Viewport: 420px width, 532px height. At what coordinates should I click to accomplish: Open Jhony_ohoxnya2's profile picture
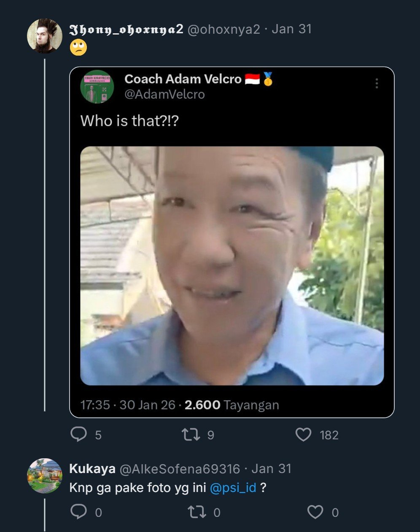[x=45, y=36]
